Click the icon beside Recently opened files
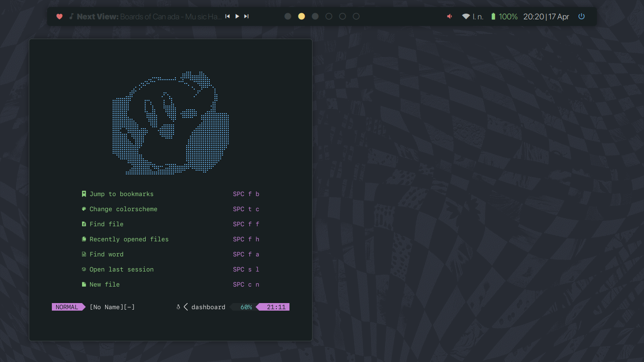The image size is (644, 362). click(x=84, y=239)
